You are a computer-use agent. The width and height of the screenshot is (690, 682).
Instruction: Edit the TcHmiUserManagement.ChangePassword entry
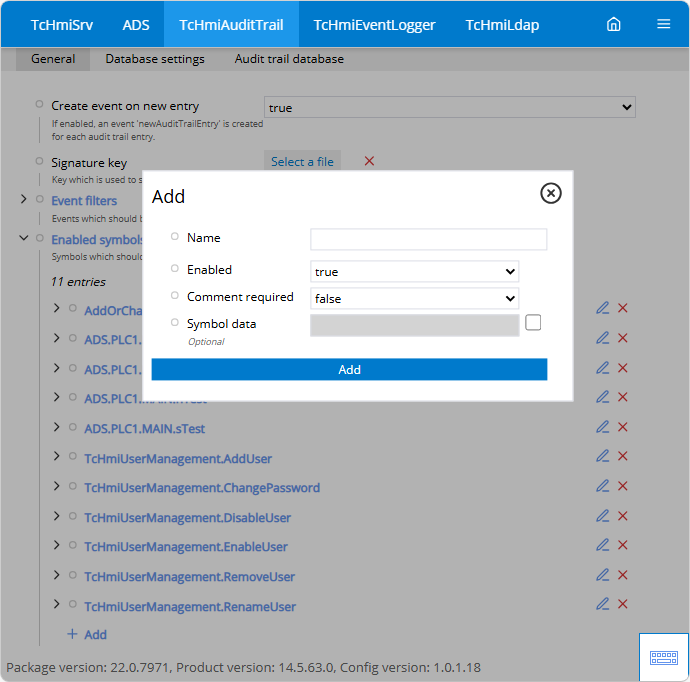pos(602,486)
